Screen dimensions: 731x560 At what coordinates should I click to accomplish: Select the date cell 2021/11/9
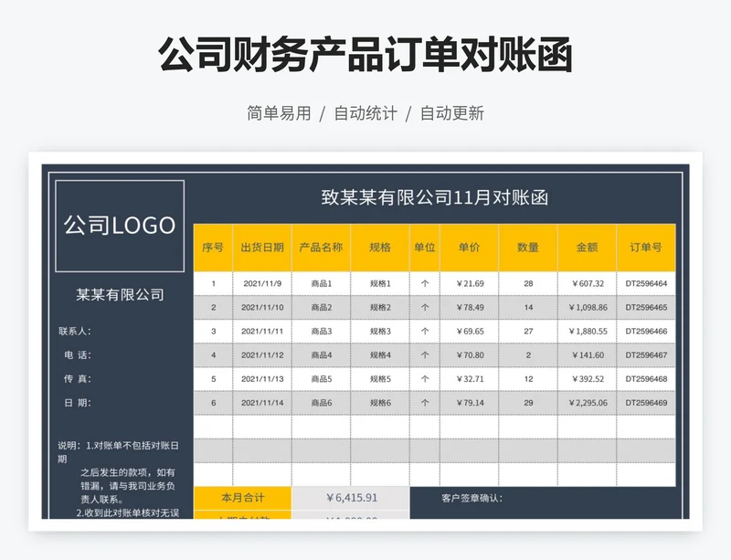pyautogui.click(x=262, y=283)
